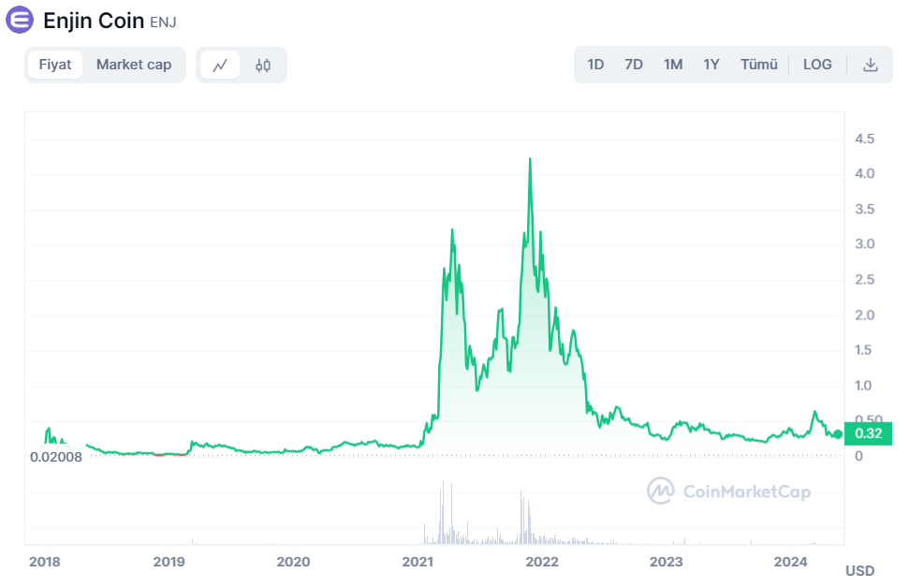909x588 pixels.
Task: Click the 2024 marker on timeline axis
Action: (x=791, y=562)
